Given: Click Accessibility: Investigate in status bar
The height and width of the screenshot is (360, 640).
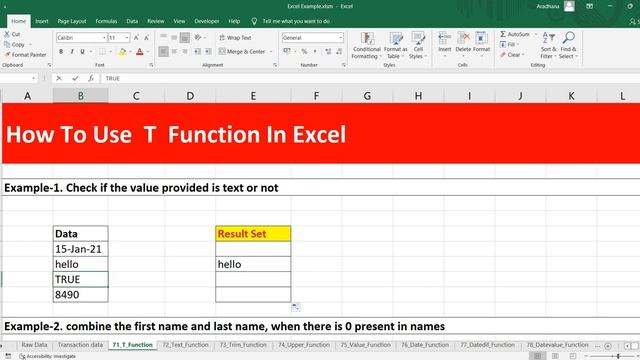Looking at the screenshot, I should (x=47, y=356).
